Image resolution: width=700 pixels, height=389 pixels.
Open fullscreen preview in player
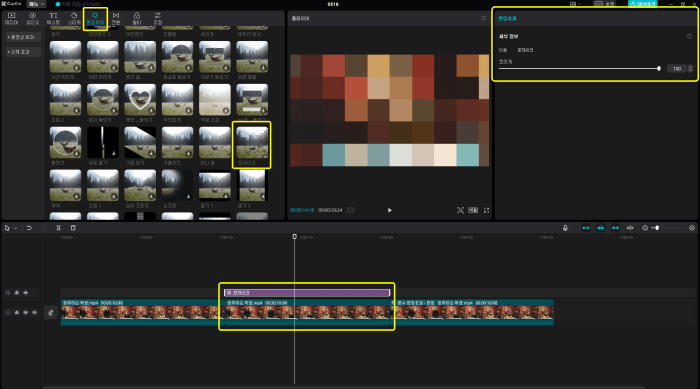[x=487, y=210]
